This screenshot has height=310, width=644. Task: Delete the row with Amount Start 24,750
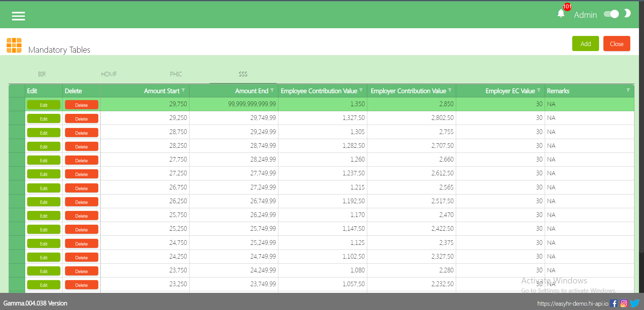click(82, 243)
